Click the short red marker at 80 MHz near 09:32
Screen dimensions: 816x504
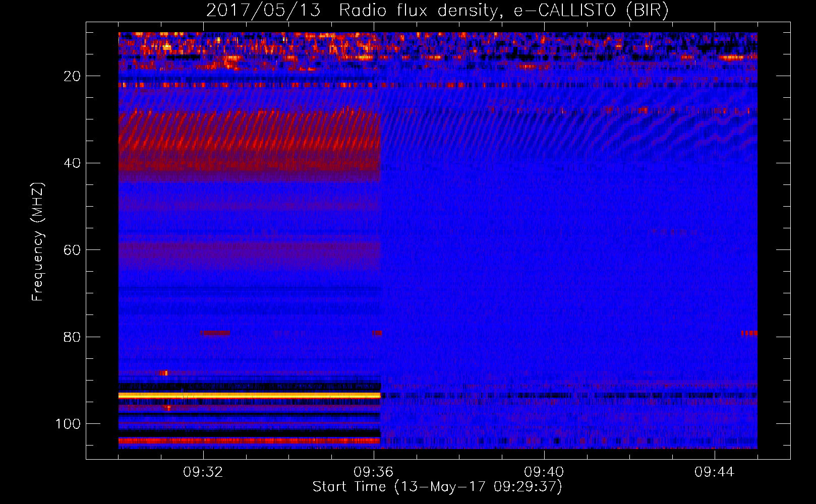(215, 333)
